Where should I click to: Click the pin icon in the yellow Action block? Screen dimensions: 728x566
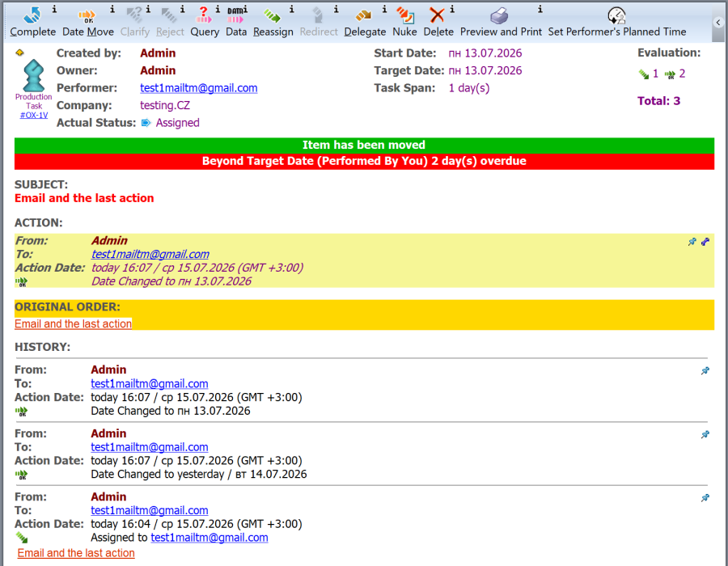(x=692, y=242)
